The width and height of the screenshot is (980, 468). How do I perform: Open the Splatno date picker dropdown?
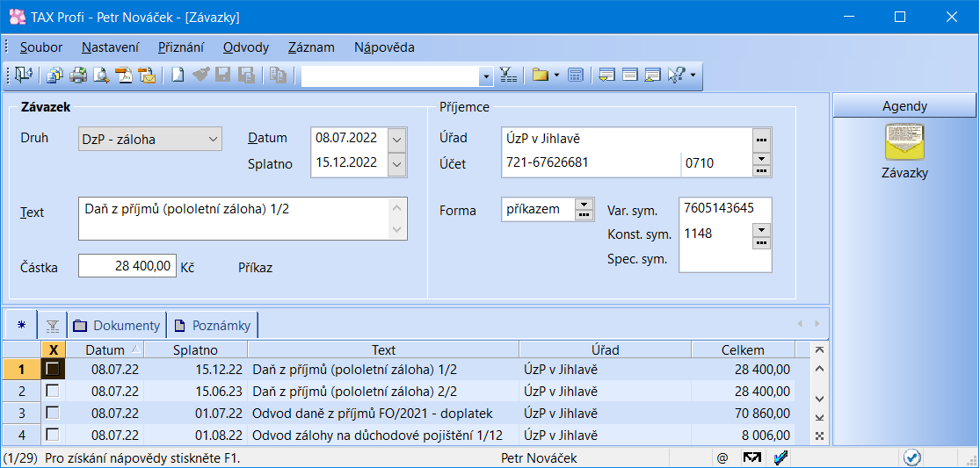tap(396, 163)
